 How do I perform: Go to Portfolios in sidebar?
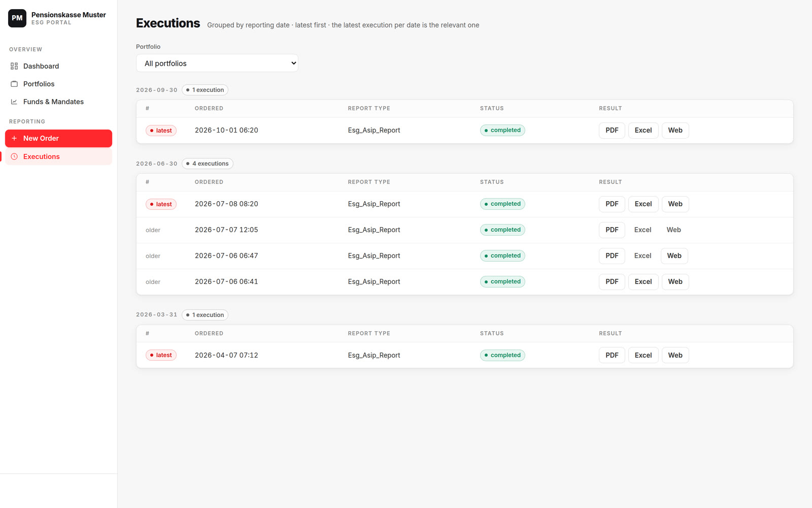click(x=58, y=84)
